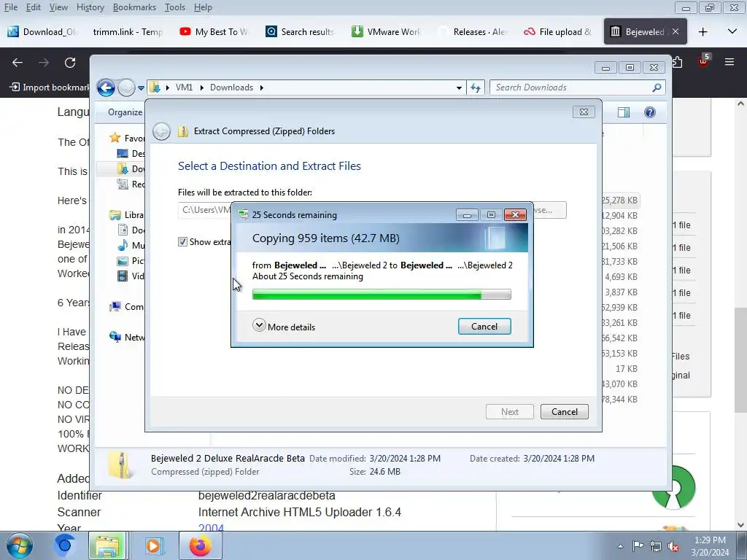Click the list all tabs chevron in Firefox
Screen dimensions: 747x560
(x=732, y=32)
